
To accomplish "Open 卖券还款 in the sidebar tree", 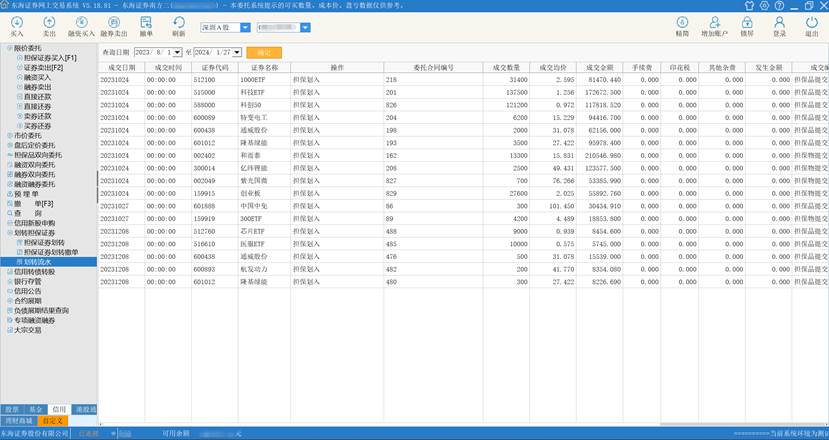I will (38, 116).
